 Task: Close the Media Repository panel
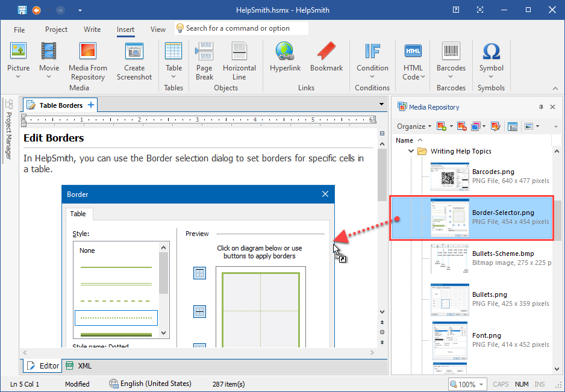pyautogui.click(x=552, y=107)
